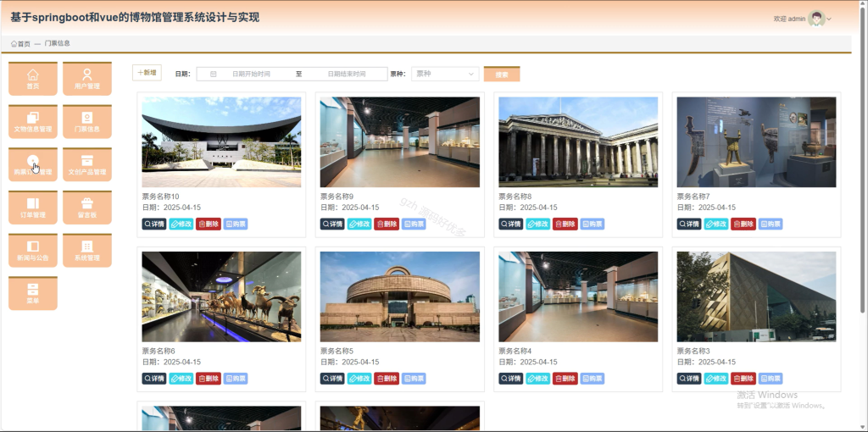Open the 票务名称5 round museum photo
The height and width of the screenshot is (432, 868).
tap(400, 296)
